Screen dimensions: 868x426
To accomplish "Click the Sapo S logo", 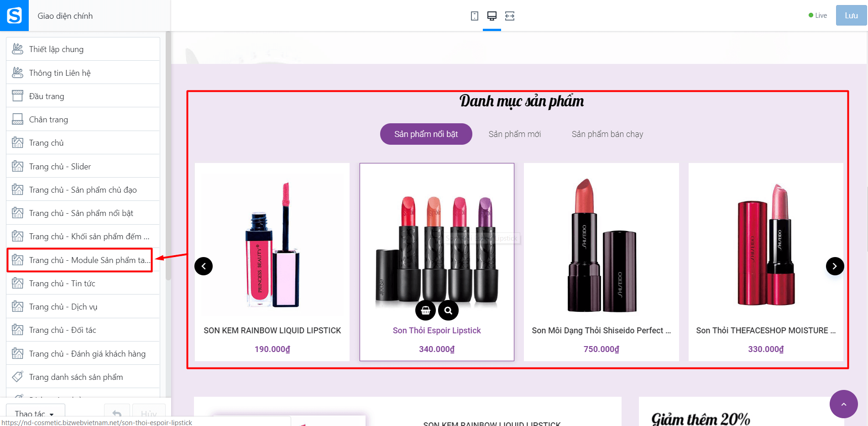I will click(x=14, y=16).
